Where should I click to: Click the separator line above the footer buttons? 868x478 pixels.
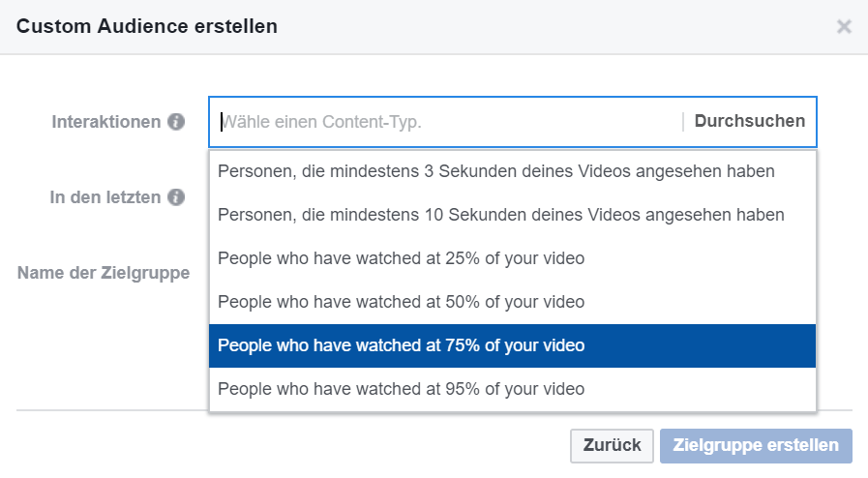coord(112,410)
